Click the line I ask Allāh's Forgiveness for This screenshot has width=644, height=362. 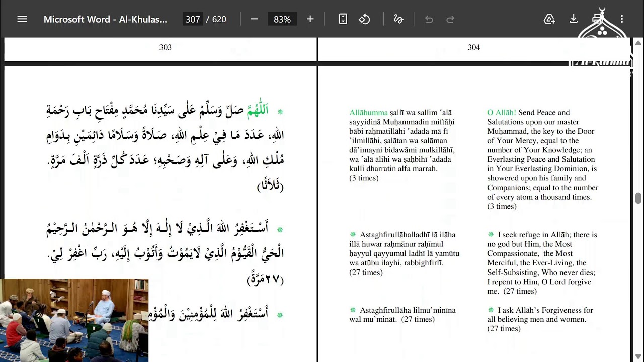click(x=545, y=310)
